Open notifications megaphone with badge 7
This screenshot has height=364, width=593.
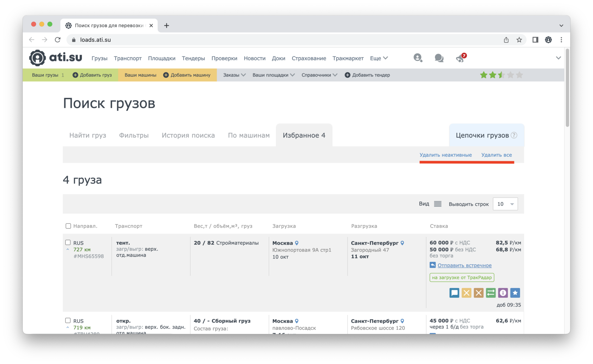(x=461, y=58)
